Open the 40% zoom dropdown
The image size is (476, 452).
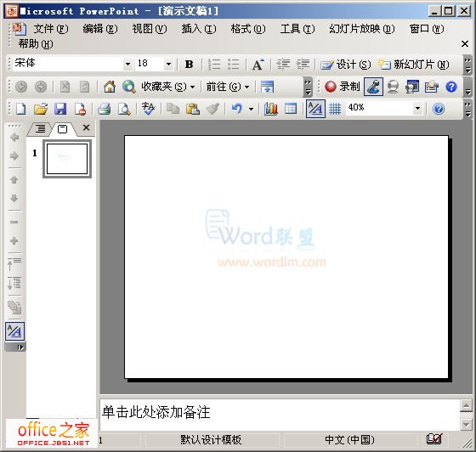[417, 108]
